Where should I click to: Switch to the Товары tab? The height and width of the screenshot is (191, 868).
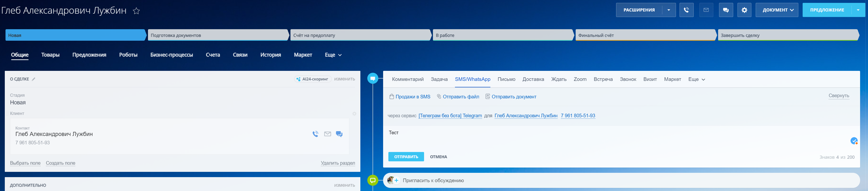point(51,55)
